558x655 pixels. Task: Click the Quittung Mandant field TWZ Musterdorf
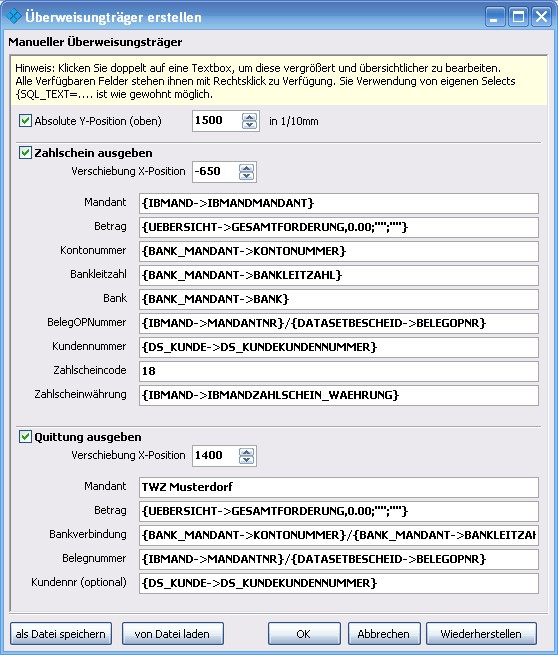339,487
